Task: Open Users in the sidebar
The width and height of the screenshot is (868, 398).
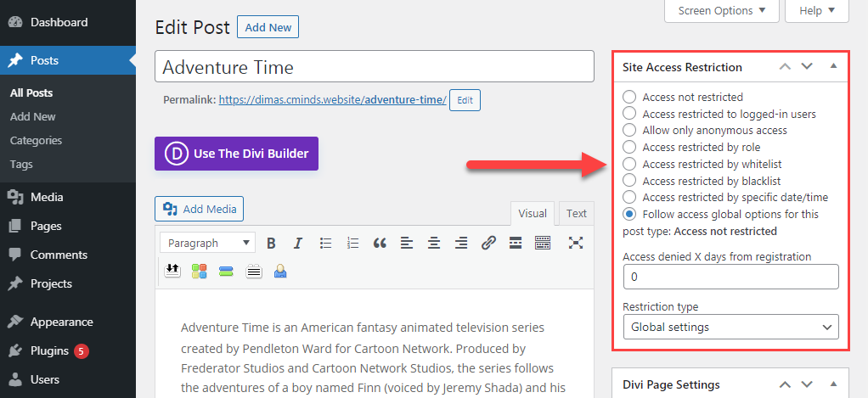Action: pos(68,379)
